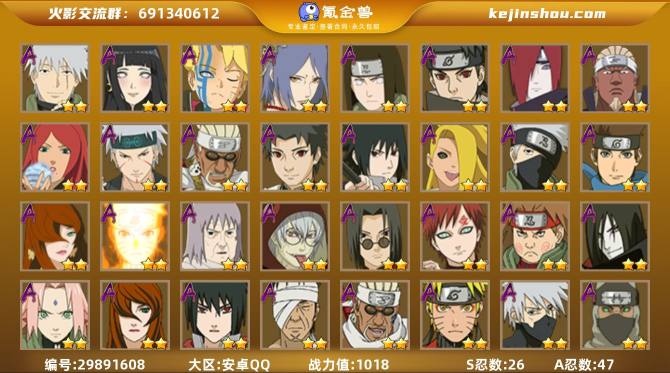Open the kejinshou.com link

coord(547,14)
